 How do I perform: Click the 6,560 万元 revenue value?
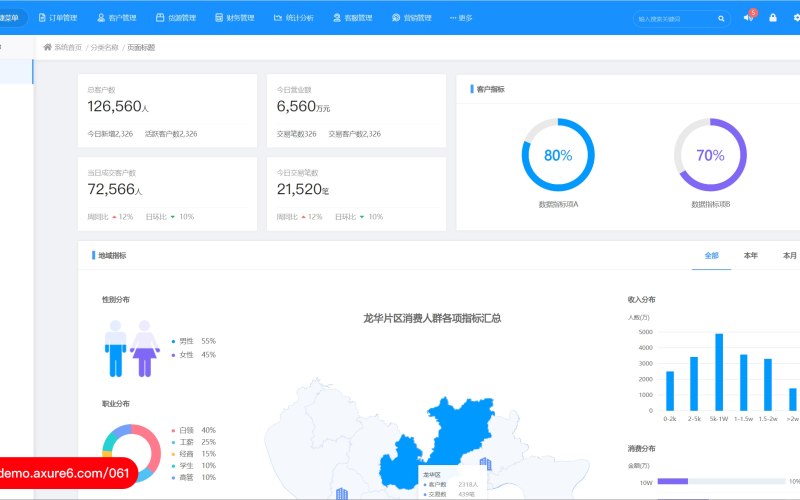(303, 106)
